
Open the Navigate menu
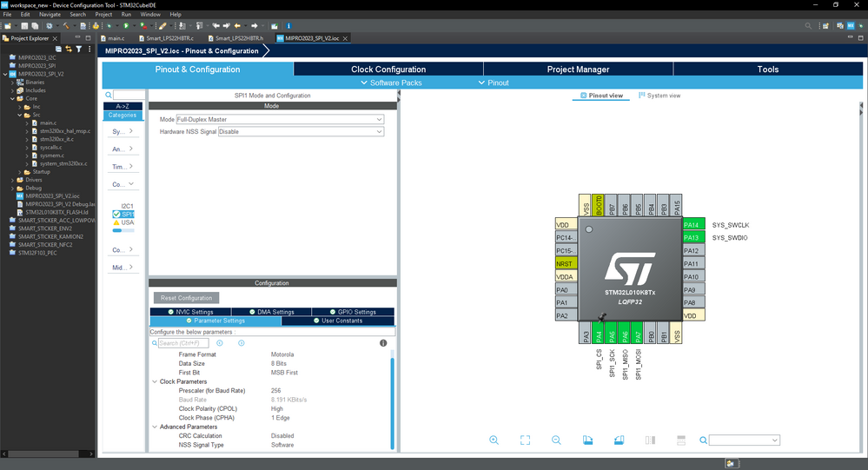(x=50, y=15)
